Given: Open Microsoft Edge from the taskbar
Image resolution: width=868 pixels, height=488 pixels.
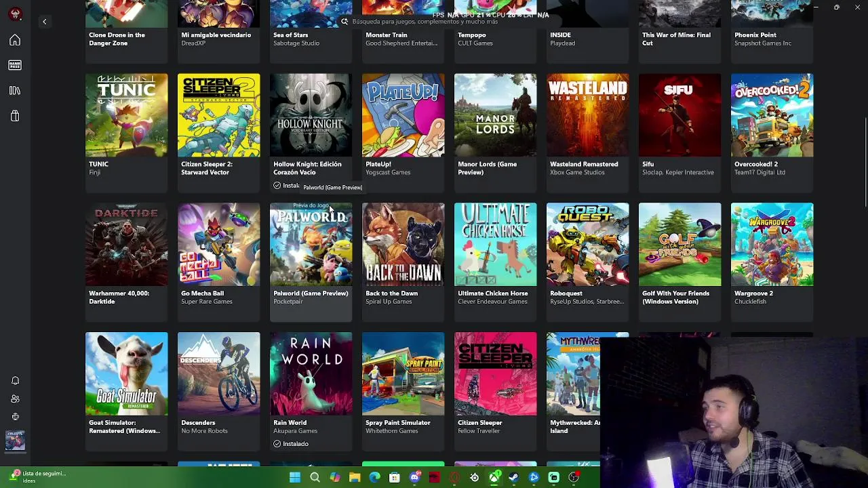Looking at the screenshot, I should [x=374, y=477].
